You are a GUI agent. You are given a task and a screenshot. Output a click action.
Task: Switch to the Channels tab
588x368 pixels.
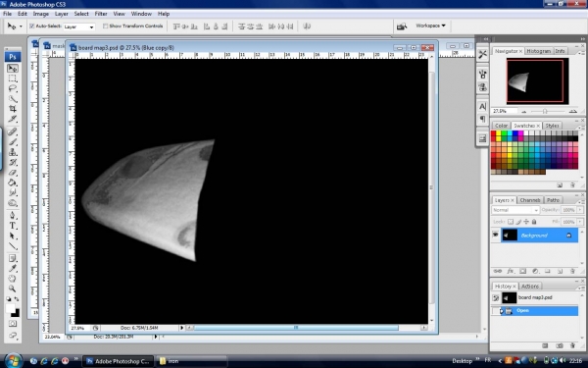pyautogui.click(x=530, y=200)
